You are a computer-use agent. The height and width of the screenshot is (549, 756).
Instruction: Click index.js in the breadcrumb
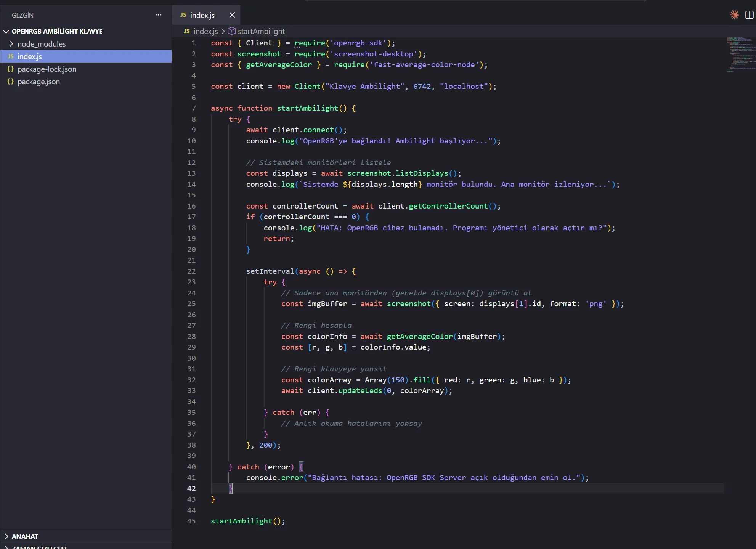(x=206, y=31)
